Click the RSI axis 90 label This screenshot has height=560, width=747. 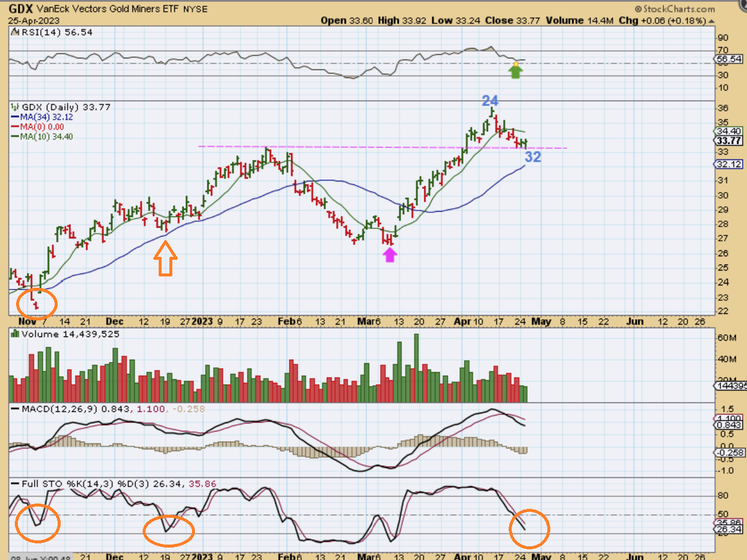coord(723,37)
